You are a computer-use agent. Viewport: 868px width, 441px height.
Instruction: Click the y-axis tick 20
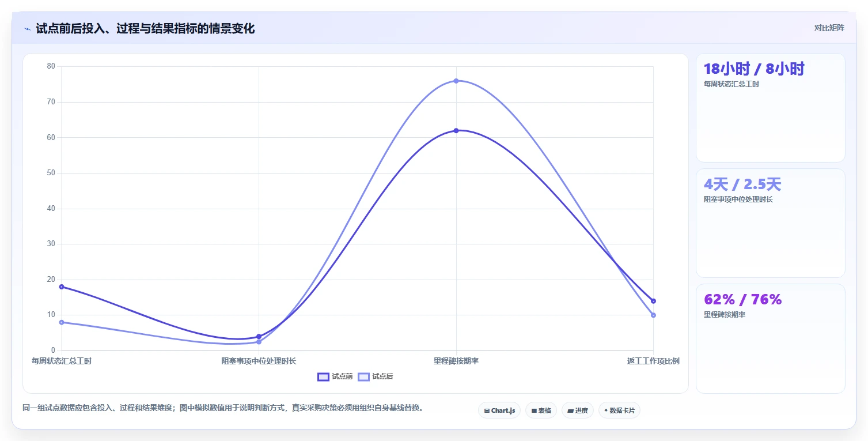coord(51,280)
